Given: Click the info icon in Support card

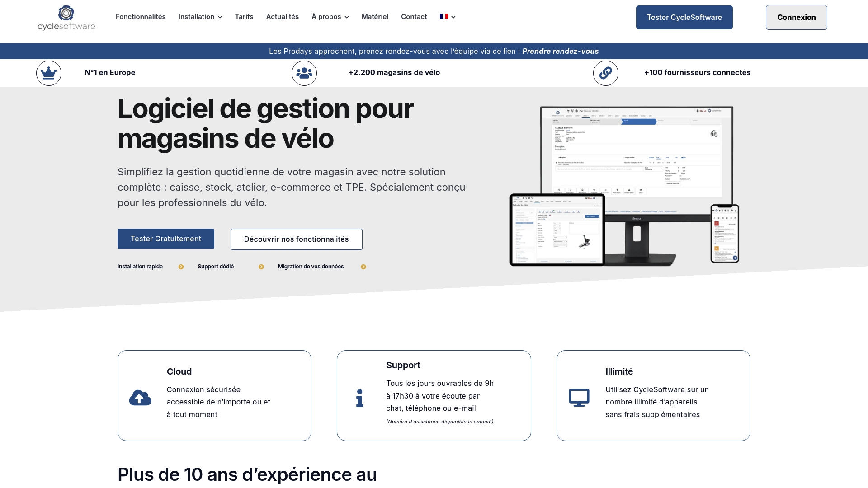Looking at the screenshot, I should 359,398.
